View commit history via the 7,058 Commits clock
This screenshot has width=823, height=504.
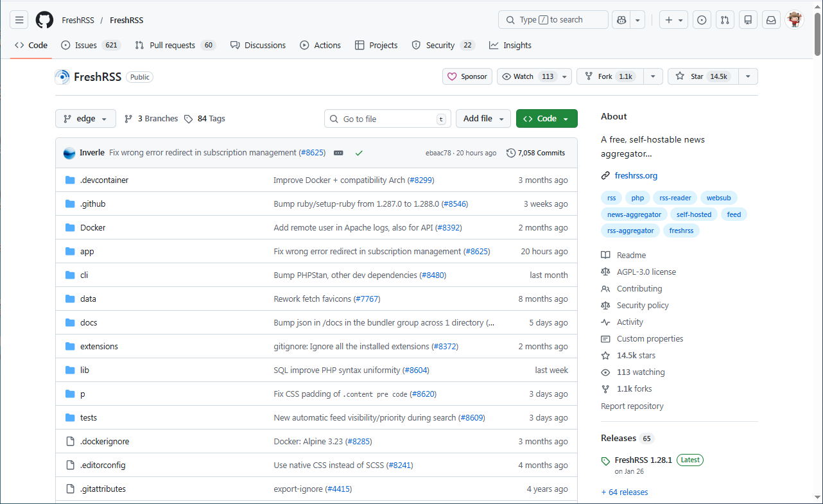point(535,152)
